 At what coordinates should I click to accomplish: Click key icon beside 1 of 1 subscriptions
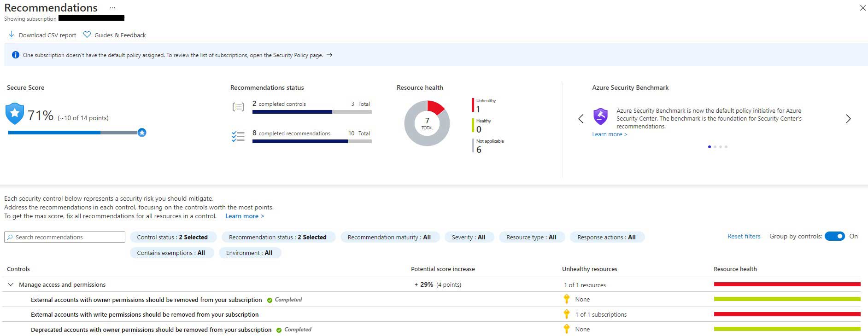point(567,314)
